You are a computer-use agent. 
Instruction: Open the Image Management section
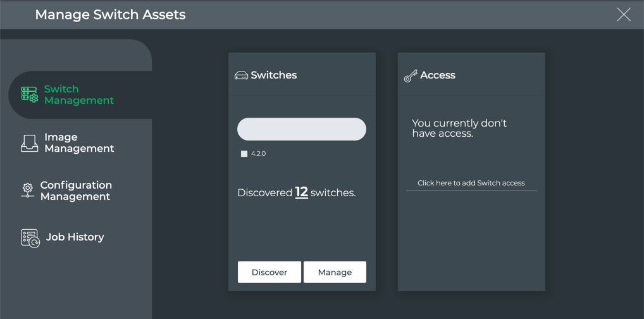pyautogui.click(x=78, y=143)
